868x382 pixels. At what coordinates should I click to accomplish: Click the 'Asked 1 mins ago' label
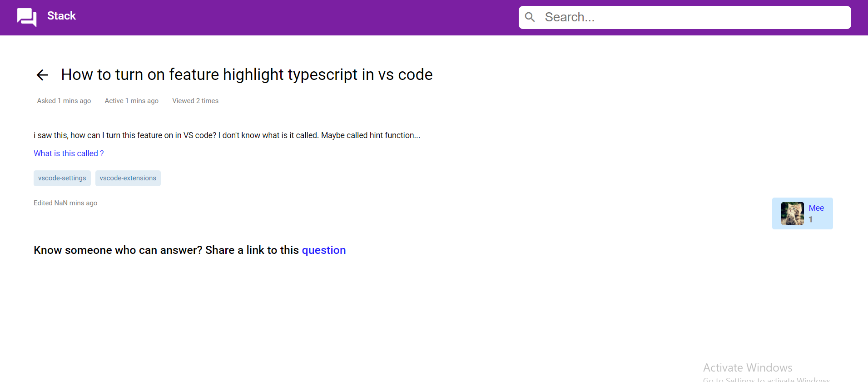point(64,101)
